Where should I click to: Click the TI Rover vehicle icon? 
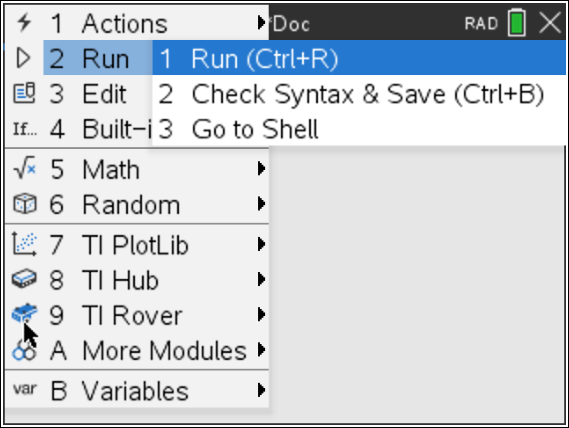tap(24, 313)
